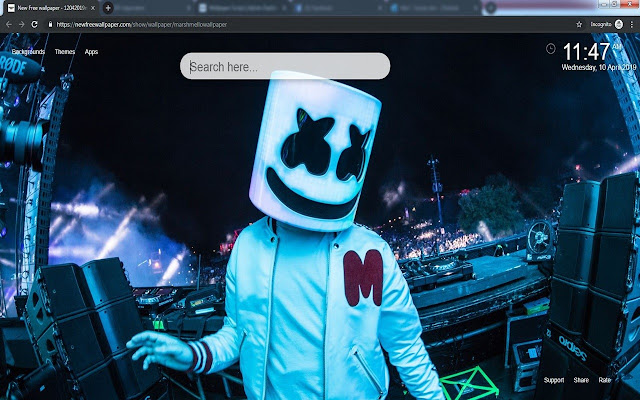Open the Themes menu
Viewport: 640px width, 400px height.
pyautogui.click(x=64, y=52)
